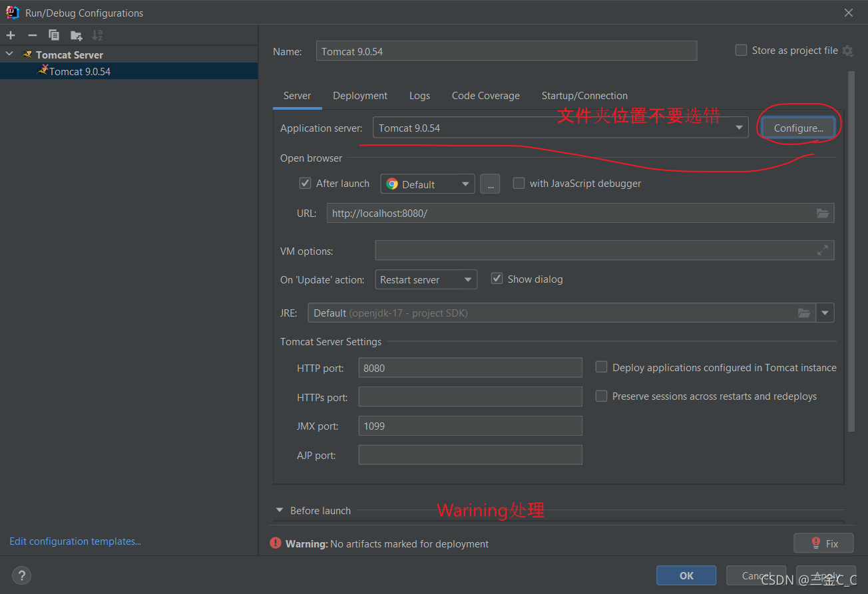868x594 pixels.
Task: Click the HTTPs port field
Action: (x=471, y=397)
